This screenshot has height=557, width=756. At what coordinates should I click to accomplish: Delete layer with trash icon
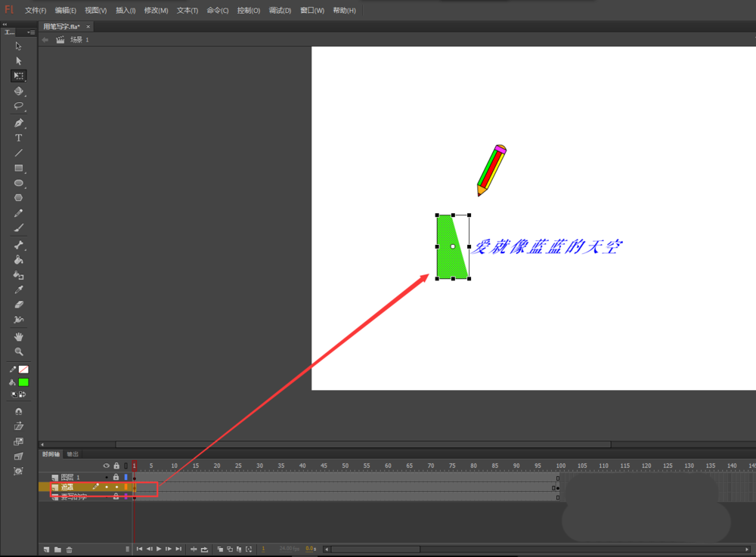coord(69,549)
